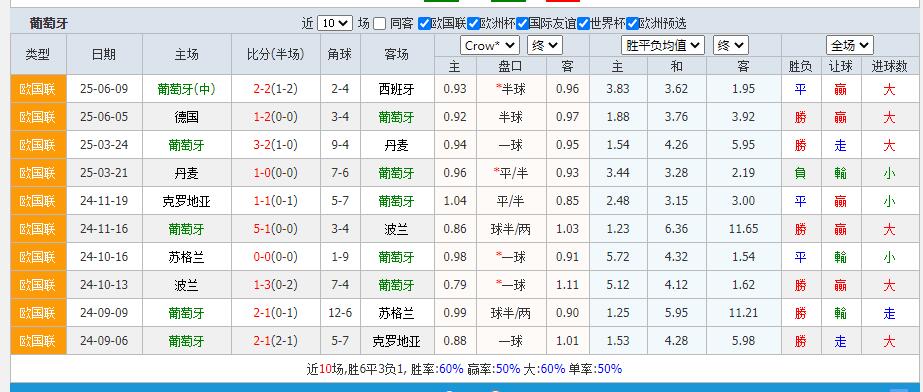Click the date 24-11-19
923x392 pixels.
pos(104,201)
